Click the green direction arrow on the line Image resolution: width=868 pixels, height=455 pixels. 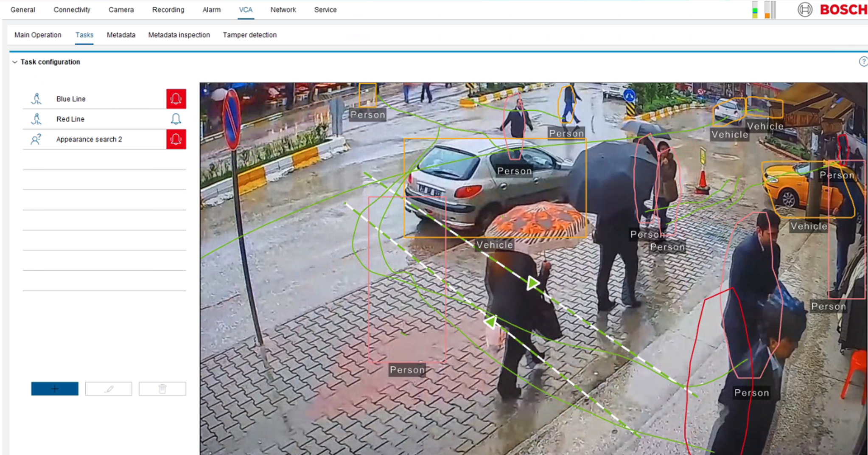click(x=532, y=283)
